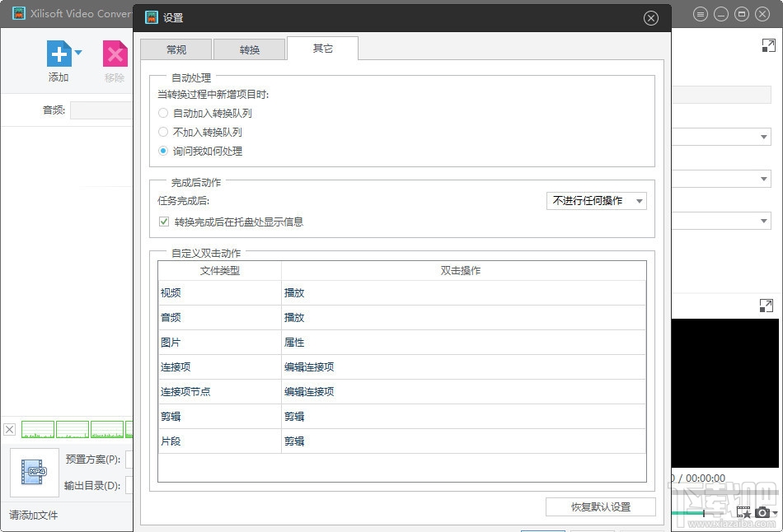Select 不加入转换队列 radio option
783x532 pixels.
click(163, 132)
